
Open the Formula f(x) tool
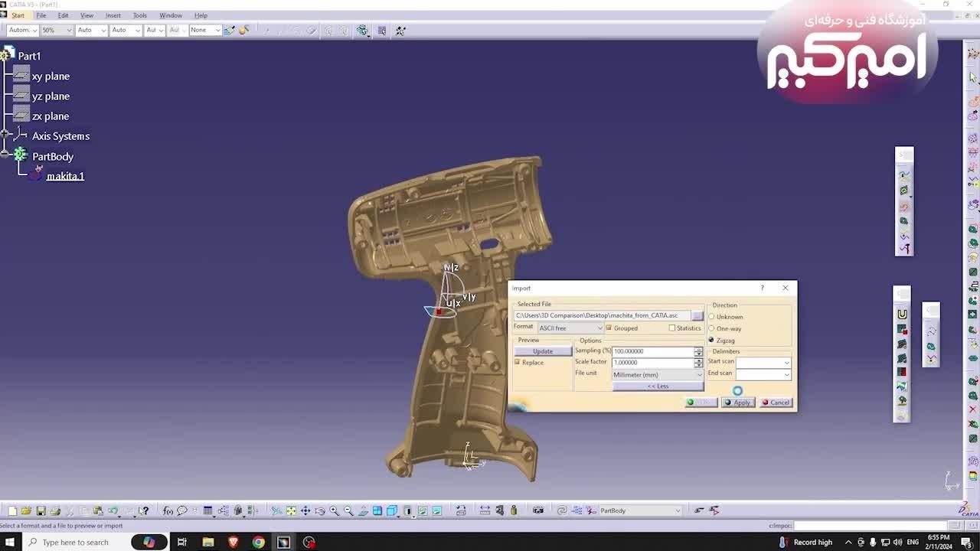pos(168,511)
